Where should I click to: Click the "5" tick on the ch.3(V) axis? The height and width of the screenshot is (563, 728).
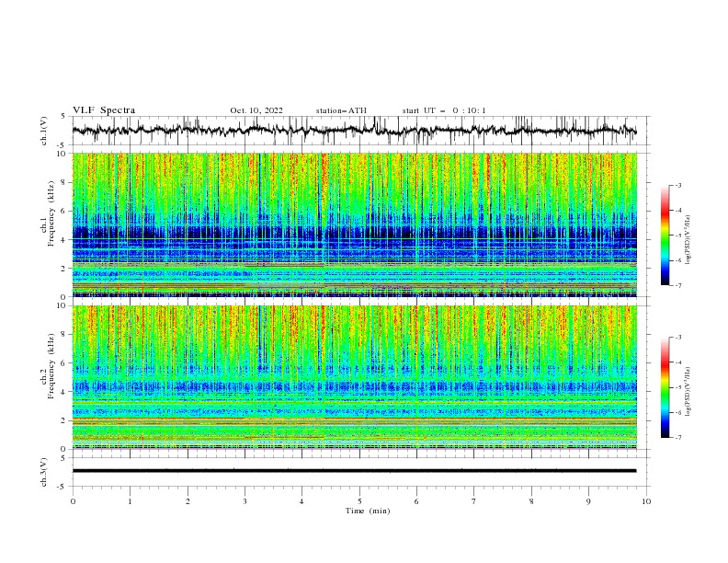[x=63, y=458]
